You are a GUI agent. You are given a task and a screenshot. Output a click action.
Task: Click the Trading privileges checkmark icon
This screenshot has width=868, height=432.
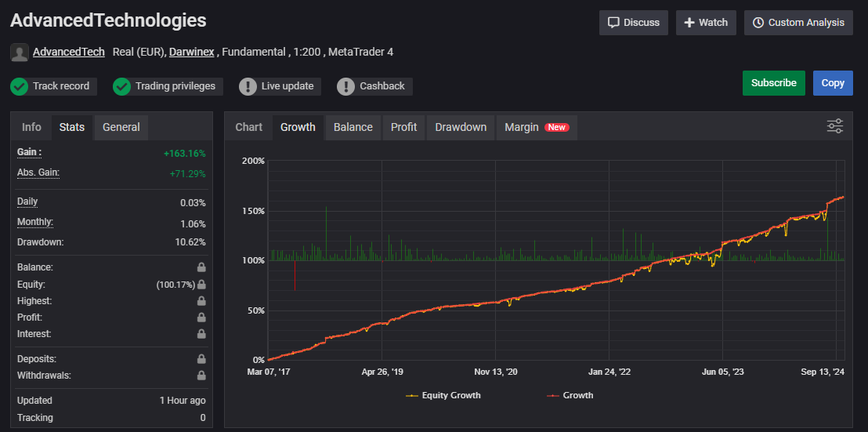tap(121, 86)
